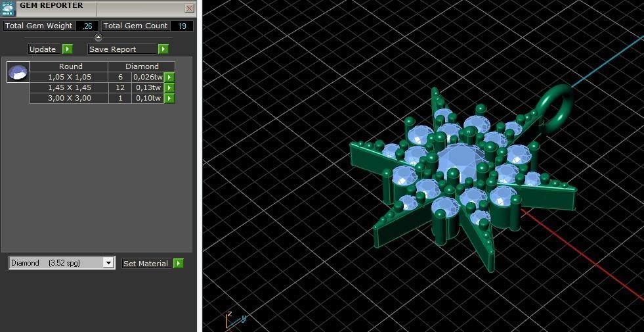
Task: Click green arrow next to Update
Action: pos(68,49)
